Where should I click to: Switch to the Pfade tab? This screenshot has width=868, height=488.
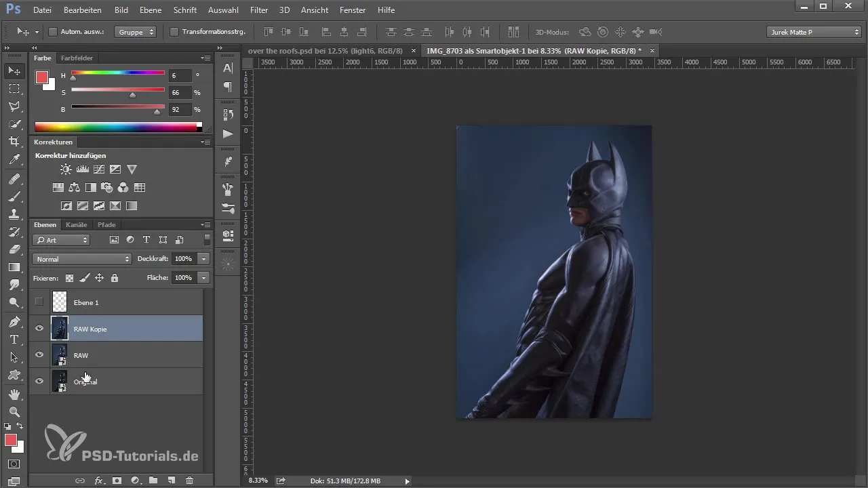(x=106, y=225)
